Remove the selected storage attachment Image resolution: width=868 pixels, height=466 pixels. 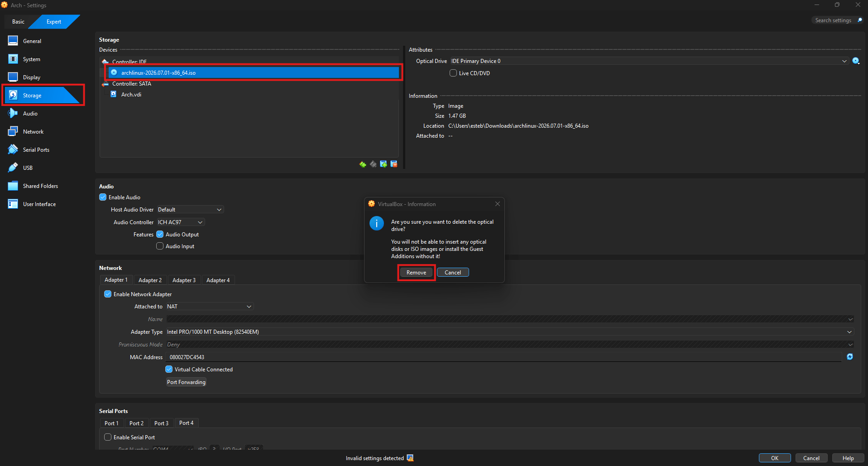point(394,164)
